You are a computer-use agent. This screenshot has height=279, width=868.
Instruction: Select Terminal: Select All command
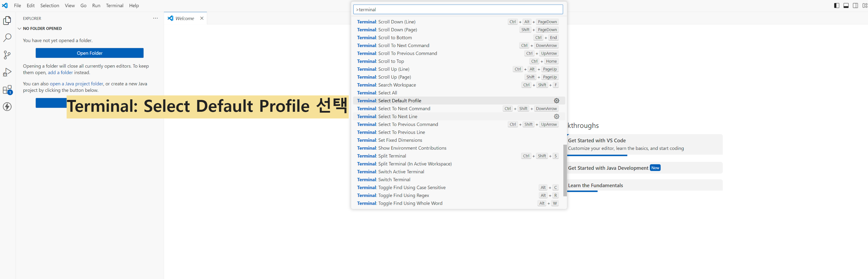click(459, 93)
